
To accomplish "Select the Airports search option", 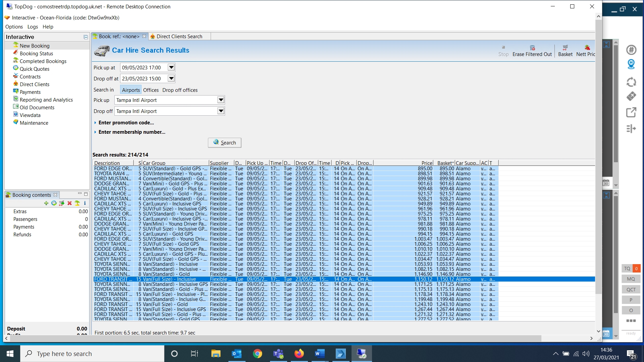I will click(131, 90).
